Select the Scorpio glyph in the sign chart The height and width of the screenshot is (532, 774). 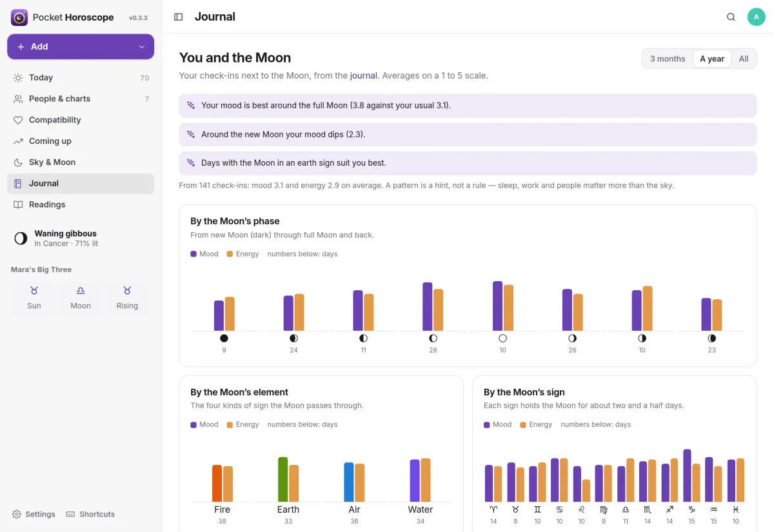click(x=648, y=509)
